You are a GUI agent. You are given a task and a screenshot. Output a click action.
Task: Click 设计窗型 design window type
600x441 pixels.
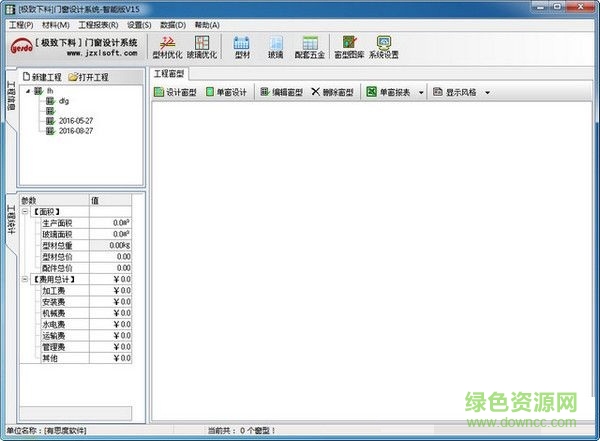(175, 92)
